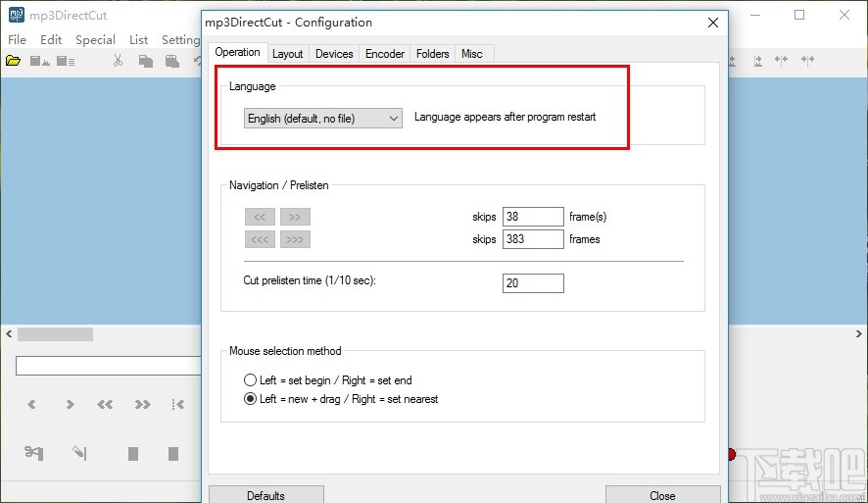868x503 pixels.
Task: Switch to the Operation tab
Action: point(237,52)
